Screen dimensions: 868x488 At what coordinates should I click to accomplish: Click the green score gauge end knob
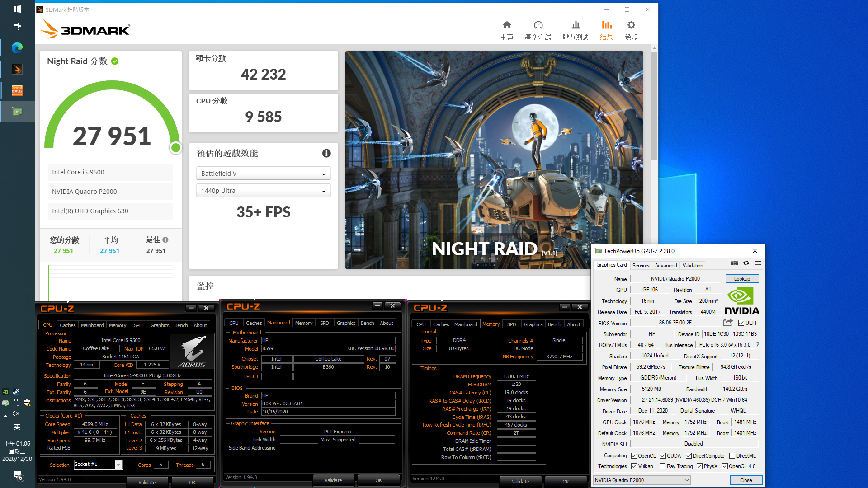click(176, 148)
